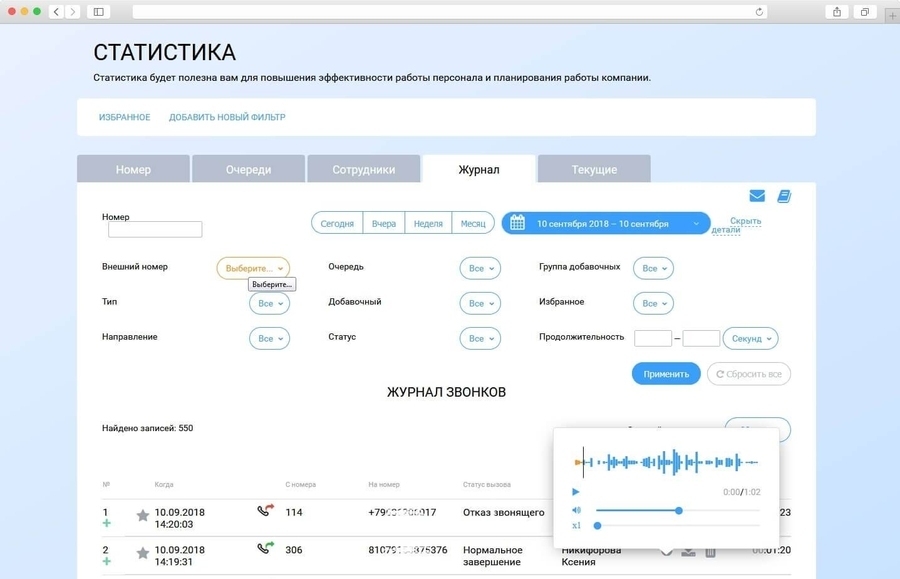Open the Внешний номер dropdown
The height and width of the screenshot is (579, 900).
click(253, 268)
